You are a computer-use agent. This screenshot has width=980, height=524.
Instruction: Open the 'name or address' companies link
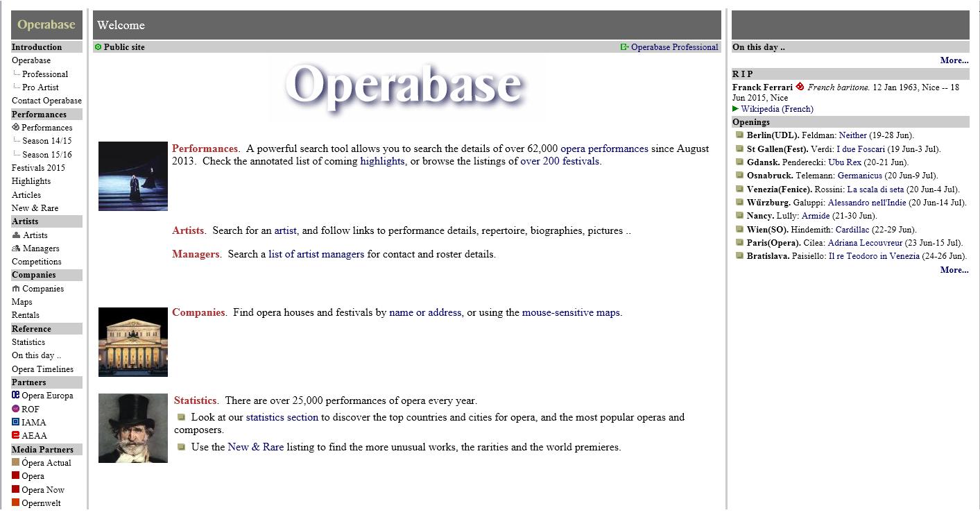click(x=425, y=312)
